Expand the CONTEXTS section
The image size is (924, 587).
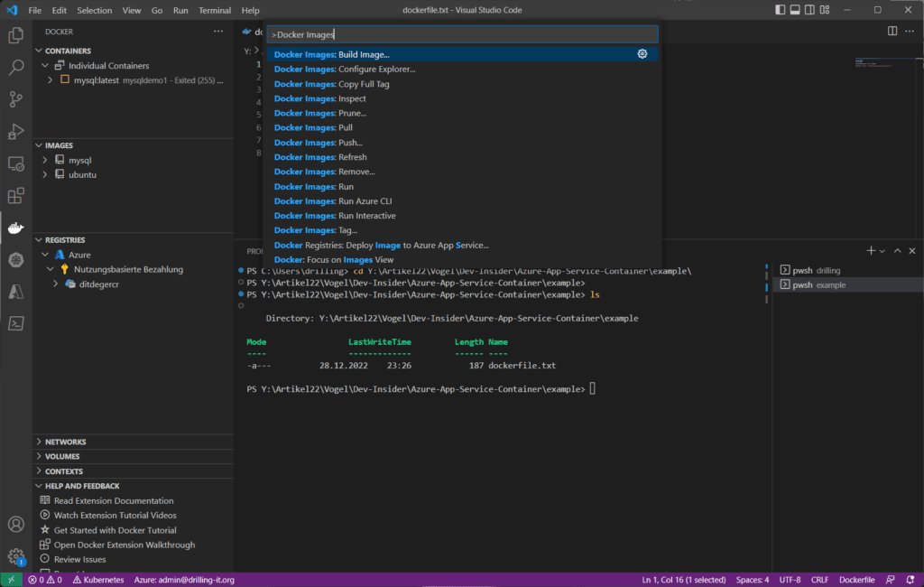click(x=134, y=471)
